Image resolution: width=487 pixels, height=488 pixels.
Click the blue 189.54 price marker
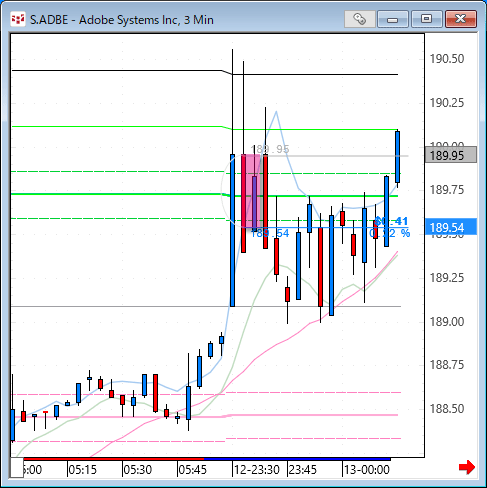(451, 227)
